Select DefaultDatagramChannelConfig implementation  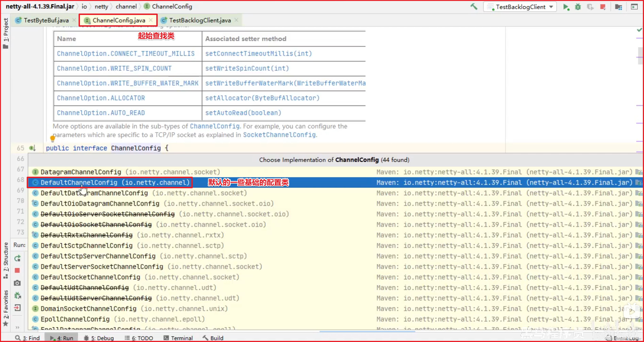pyautogui.click(x=335, y=193)
